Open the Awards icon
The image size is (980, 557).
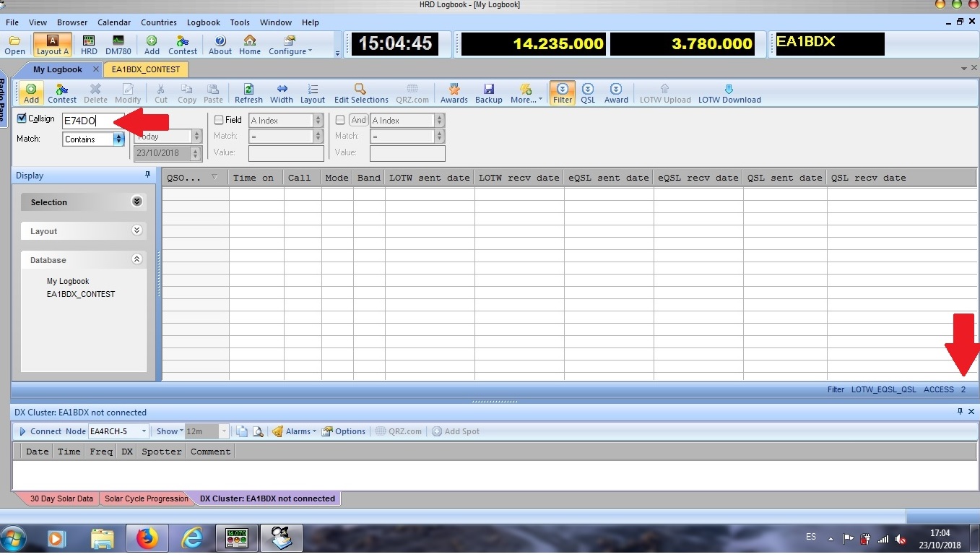tap(454, 94)
